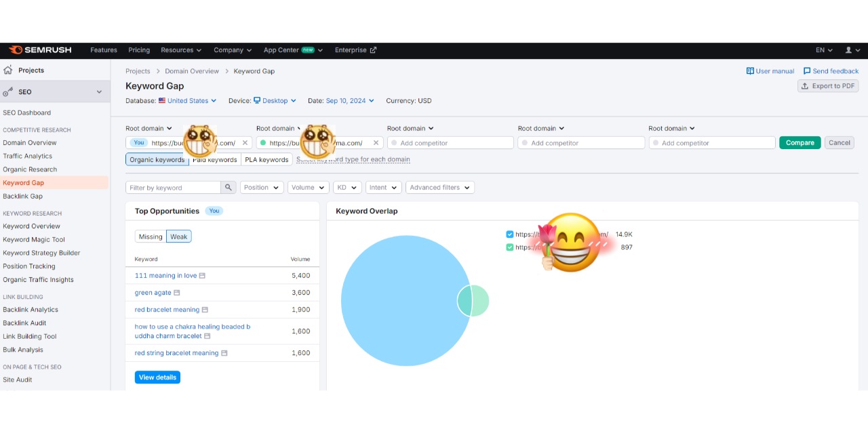
Task: Click the magnifier search button beside keyword filter
Action: pos(229,188)
